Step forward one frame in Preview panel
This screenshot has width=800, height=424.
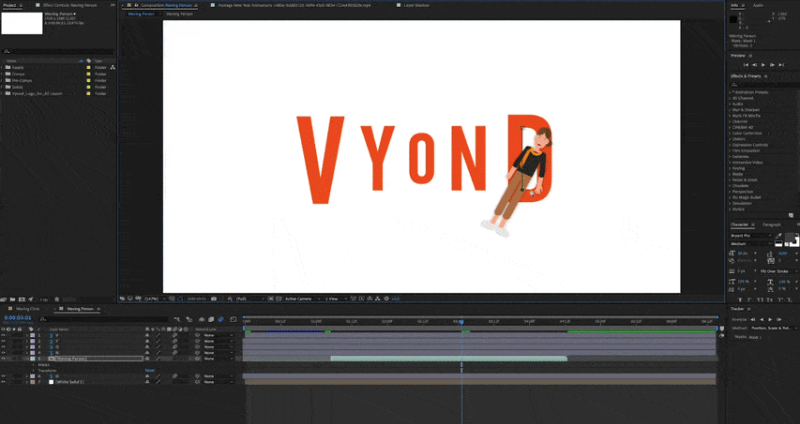click(x=772, y=65)
